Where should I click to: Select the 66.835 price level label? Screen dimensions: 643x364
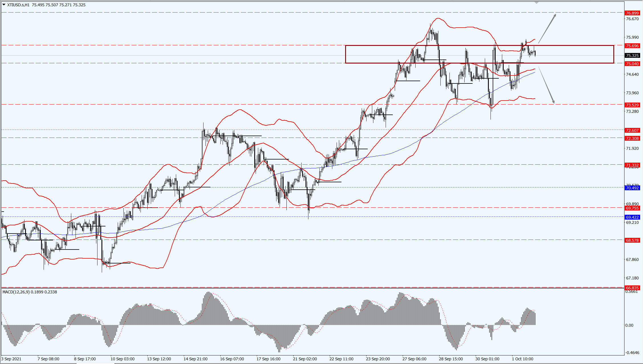click(632, 288)
